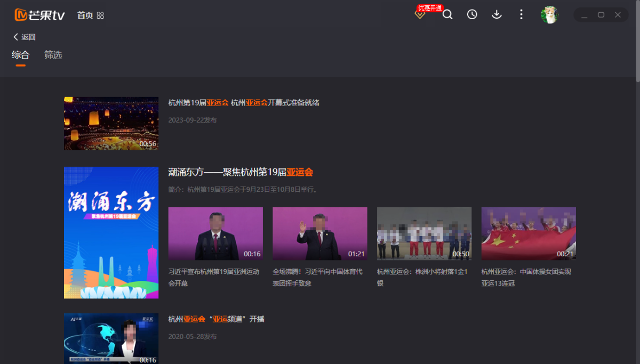Click the 返回 back button
Viewport: 640px width, 364px height.
(25, 37)
